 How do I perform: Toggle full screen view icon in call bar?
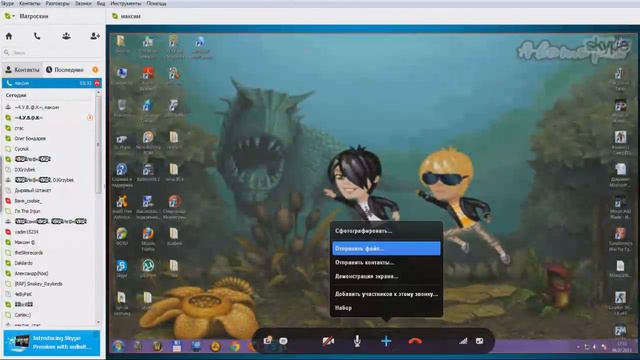480,341
